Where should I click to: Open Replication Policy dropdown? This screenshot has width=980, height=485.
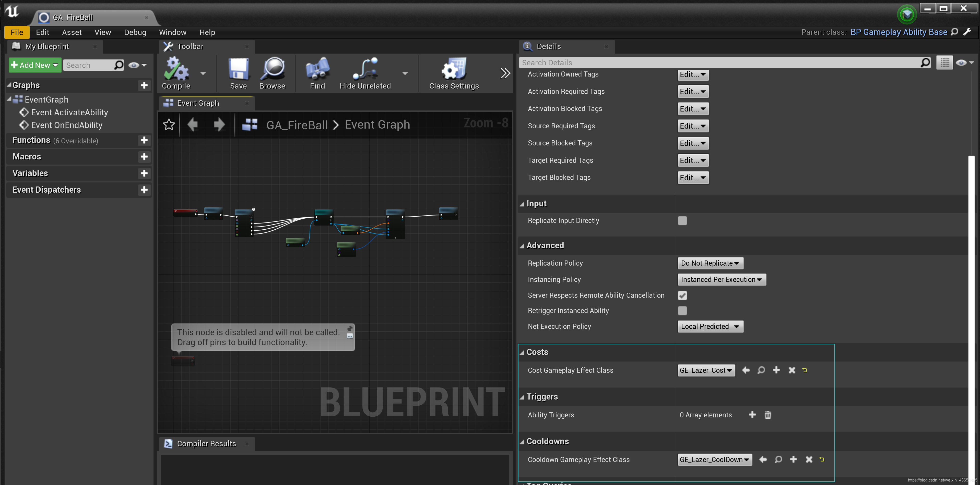tap(710, 263)
